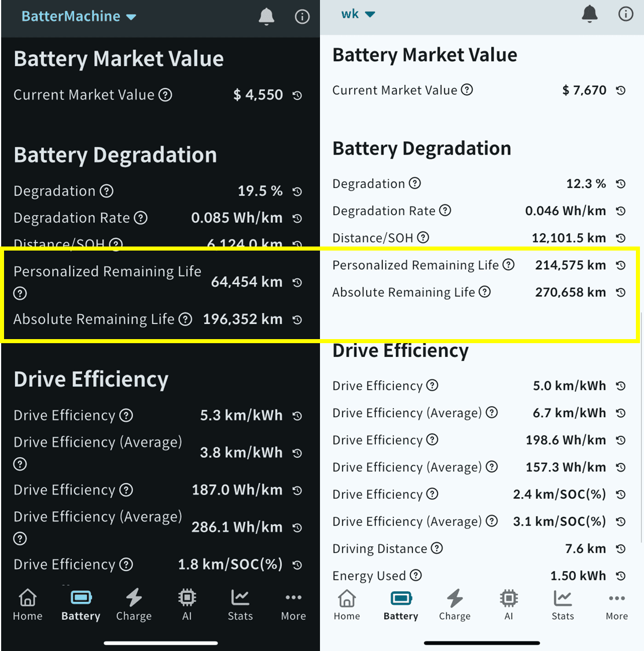
Task: View history of 3.8 km/kWh average efficiency
Action: click(x=297, y=453)
